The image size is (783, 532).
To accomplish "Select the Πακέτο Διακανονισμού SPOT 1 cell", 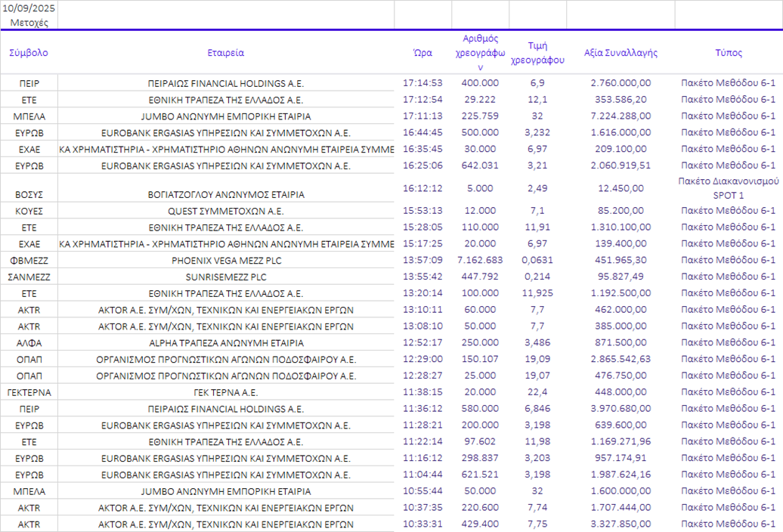I will [729, 187].
